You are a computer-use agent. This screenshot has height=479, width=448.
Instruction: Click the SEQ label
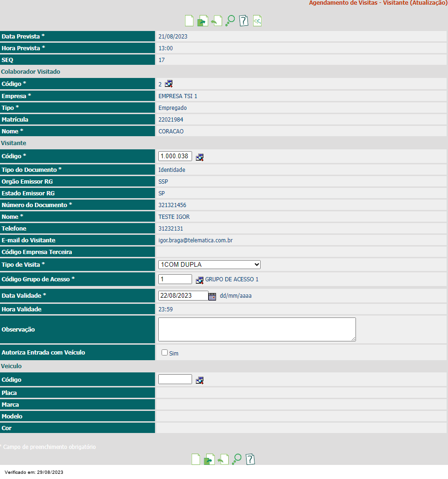[8, 60]
